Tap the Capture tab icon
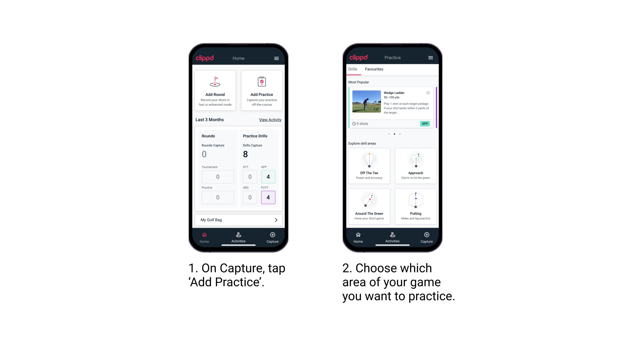The height and width of the screenshot is (346, 644). coord(273,236)
